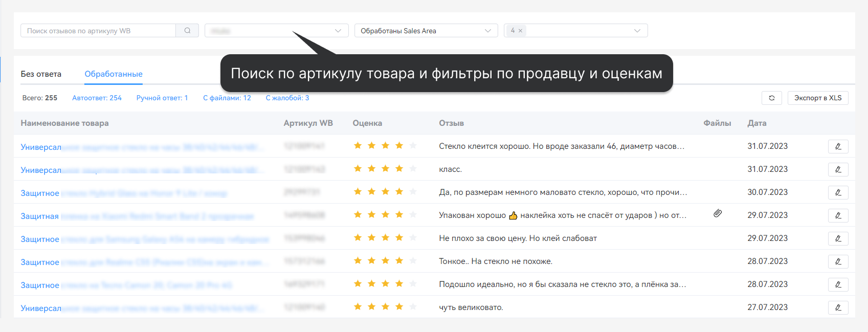Remove the '4' rating filter tag
Viewport: 868px width, 332px height.
tap(520, 31)
